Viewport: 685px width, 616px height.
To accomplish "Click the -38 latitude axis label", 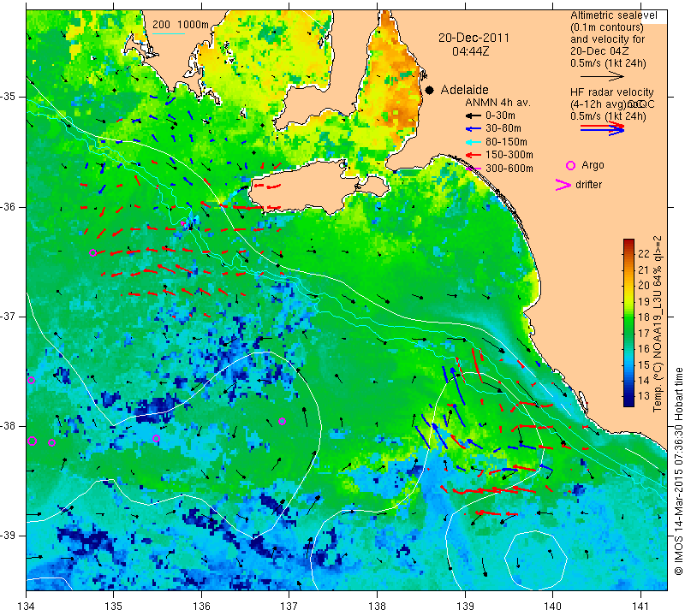I will 8,426.
